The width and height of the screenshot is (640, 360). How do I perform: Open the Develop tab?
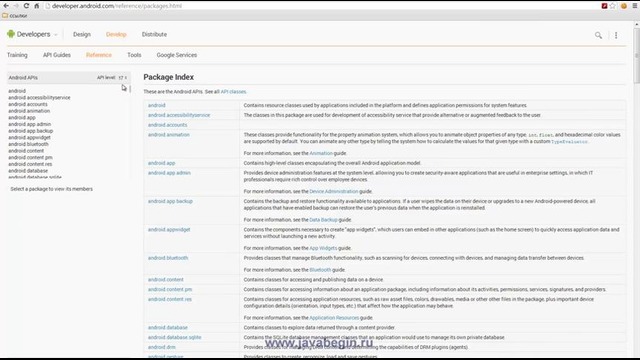pyautogui.click(x=116, y=34)
